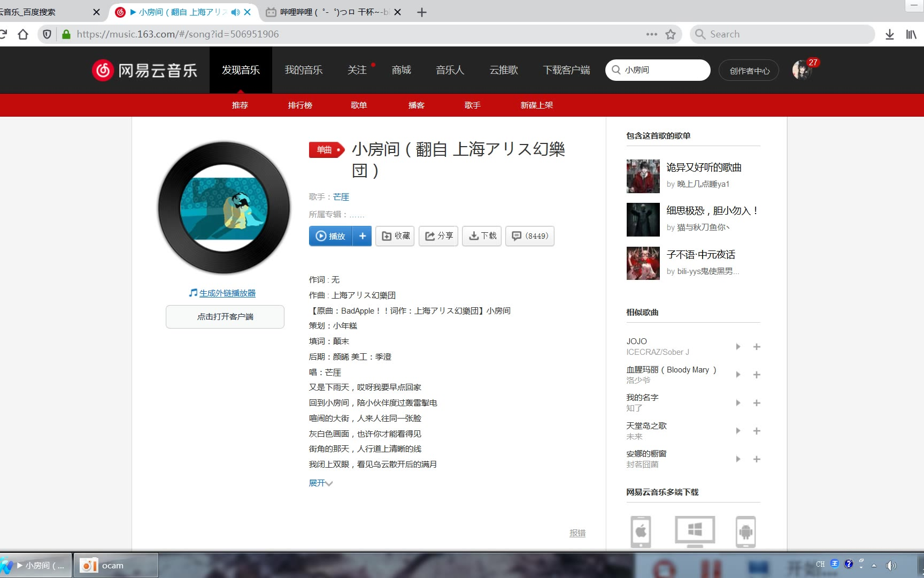The width and height of the screenshot is (924, 578).
Task: Open user avatar with 27 notifications
Action: tap(802, 70)
